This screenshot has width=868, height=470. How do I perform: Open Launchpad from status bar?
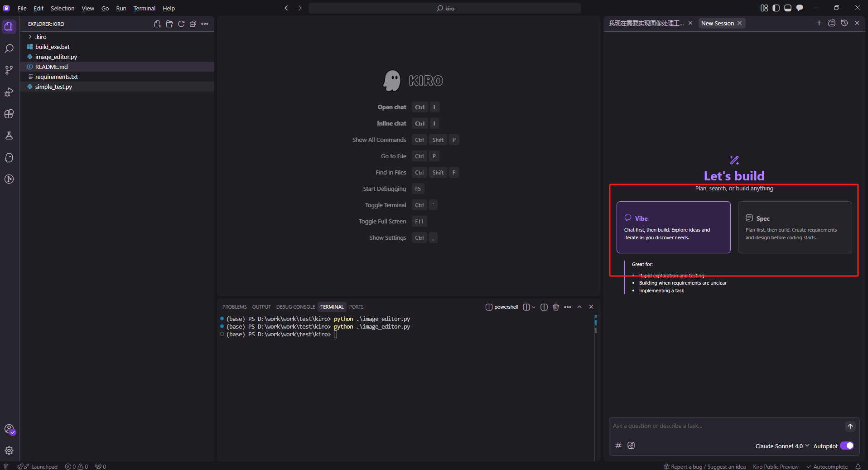(38, 466)
